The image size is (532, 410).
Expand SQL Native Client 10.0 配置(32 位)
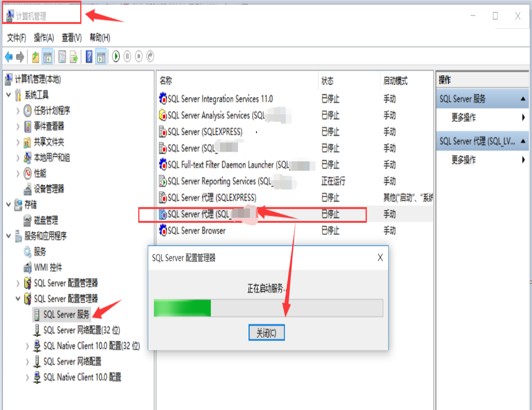coord(28,346)
